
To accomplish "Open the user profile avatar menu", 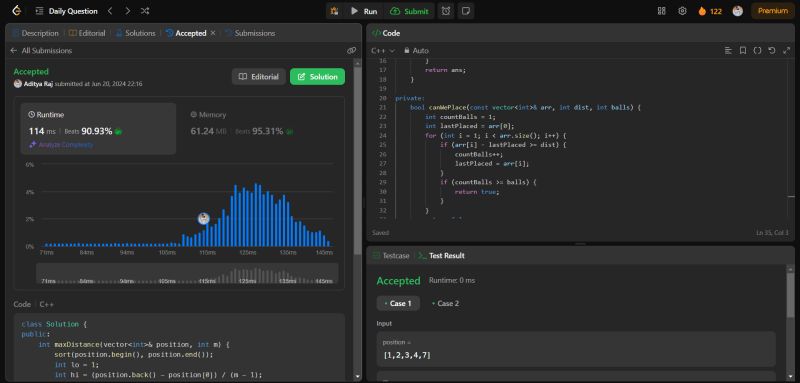I will coord(738,11).
